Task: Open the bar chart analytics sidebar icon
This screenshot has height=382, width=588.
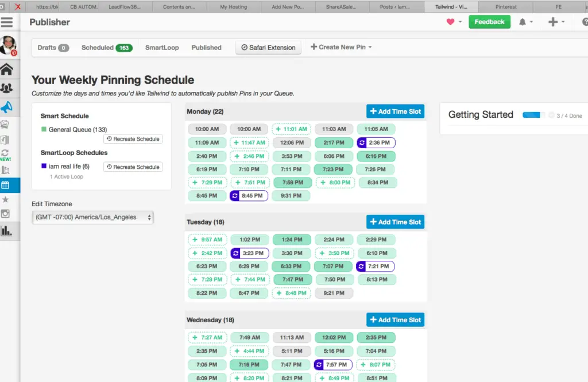Action: (x=6, y=230)
